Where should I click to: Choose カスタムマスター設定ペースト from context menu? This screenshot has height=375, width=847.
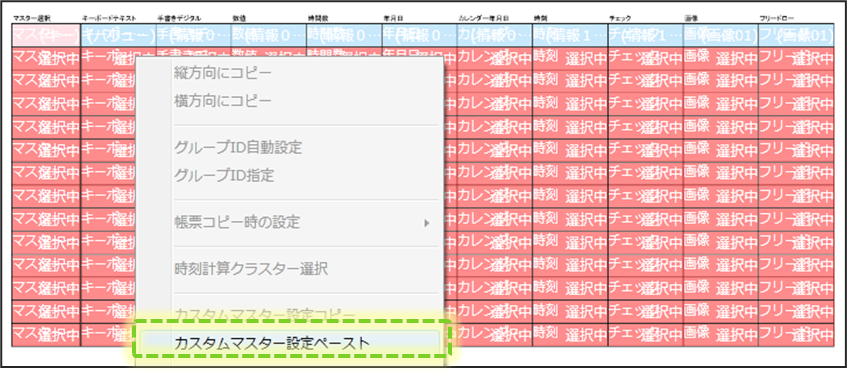click(x=291, y=343)
